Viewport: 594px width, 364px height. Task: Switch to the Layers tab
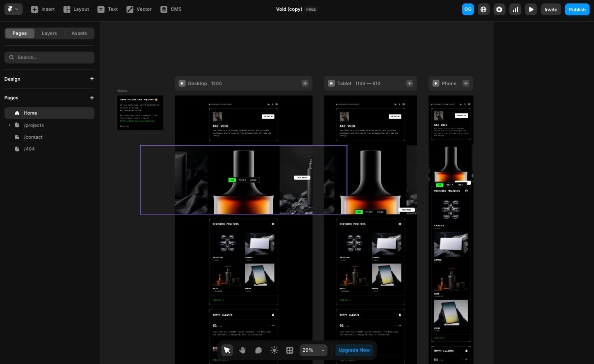click(49, 33)
